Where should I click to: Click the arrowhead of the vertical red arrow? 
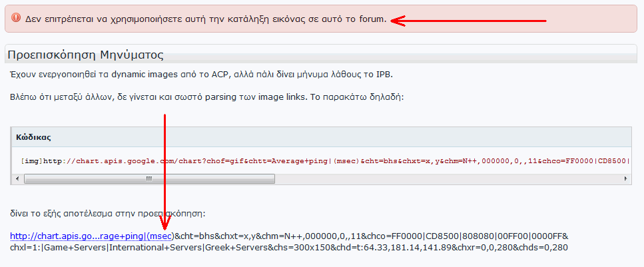pos(164,224)
